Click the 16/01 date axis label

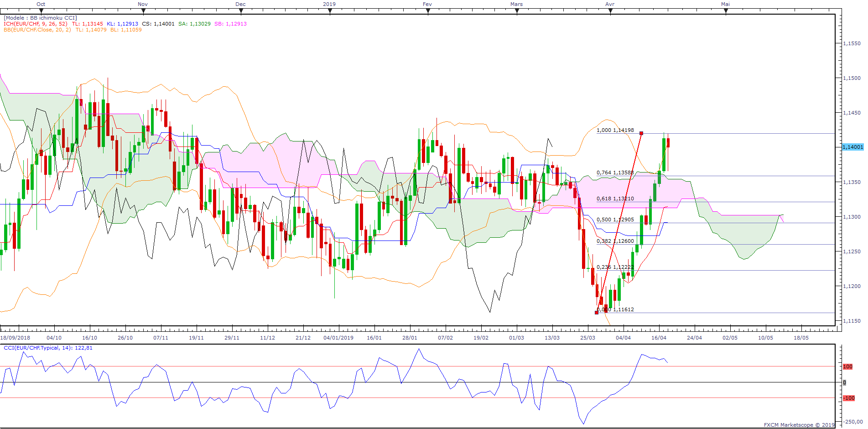click(x=374, y=338)
